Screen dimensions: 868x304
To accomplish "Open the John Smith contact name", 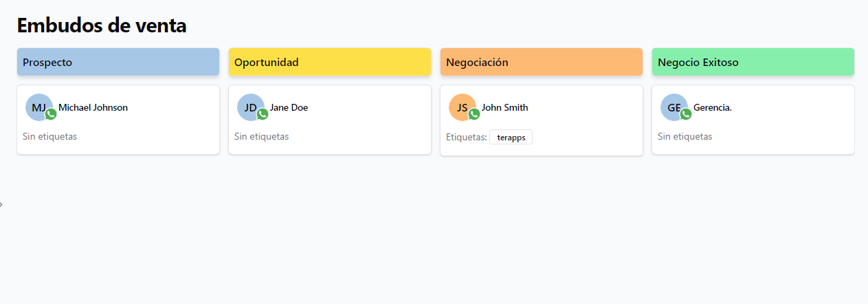I will 504,107.
